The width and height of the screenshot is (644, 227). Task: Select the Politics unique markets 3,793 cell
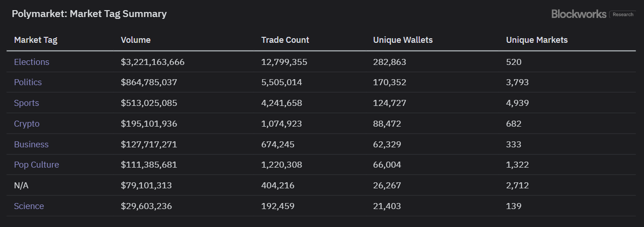click(518, 82)
